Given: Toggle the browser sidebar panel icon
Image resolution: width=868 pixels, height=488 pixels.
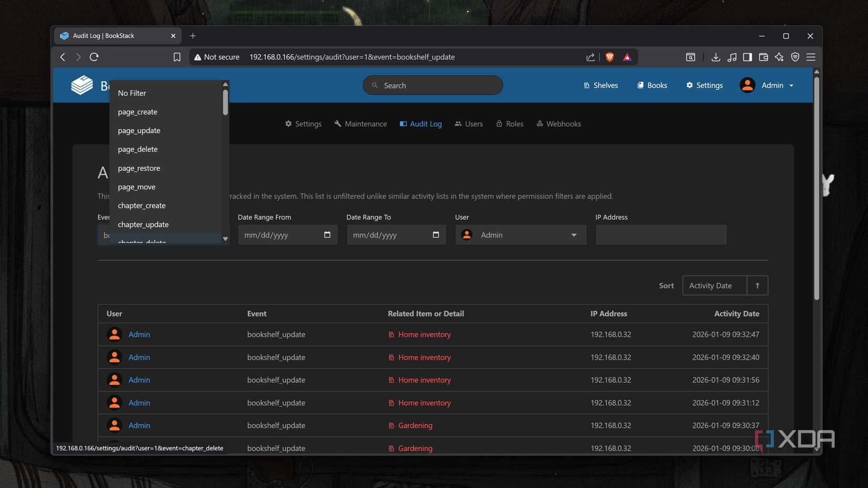Looking at the screenshot, I should pyautogui.click(x=747, y=57).
